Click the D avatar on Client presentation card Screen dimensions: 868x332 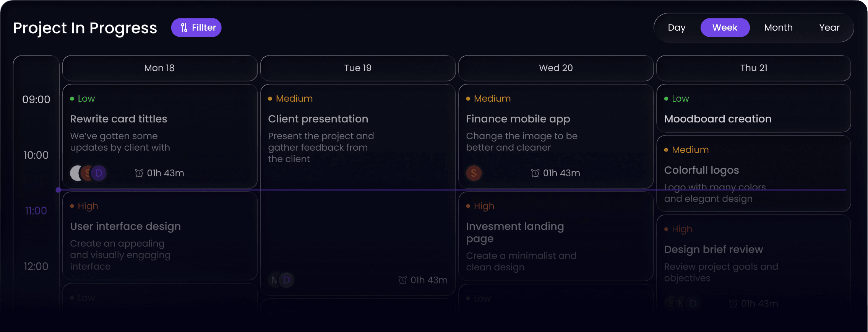point(287,280)
